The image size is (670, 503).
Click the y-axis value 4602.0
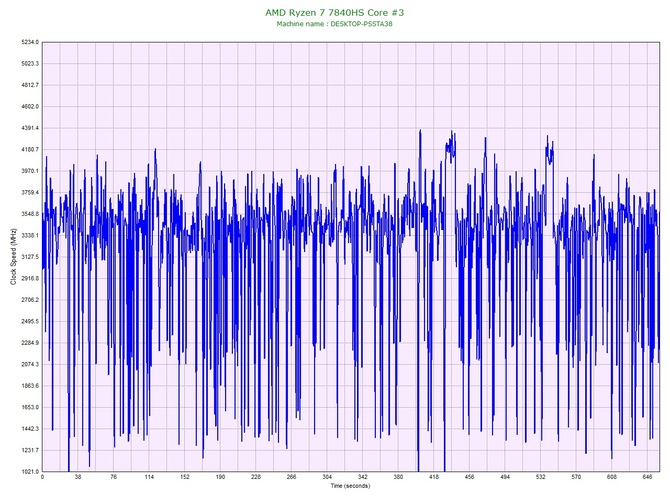30,106
